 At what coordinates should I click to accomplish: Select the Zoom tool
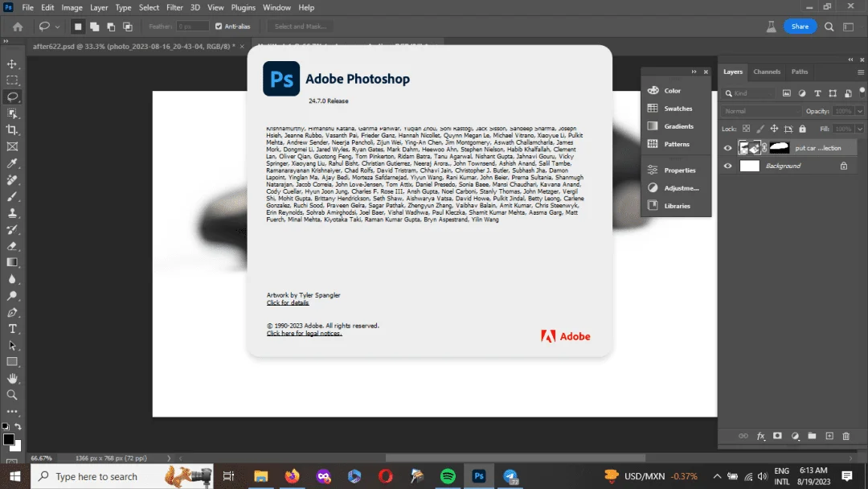(12, 395)
